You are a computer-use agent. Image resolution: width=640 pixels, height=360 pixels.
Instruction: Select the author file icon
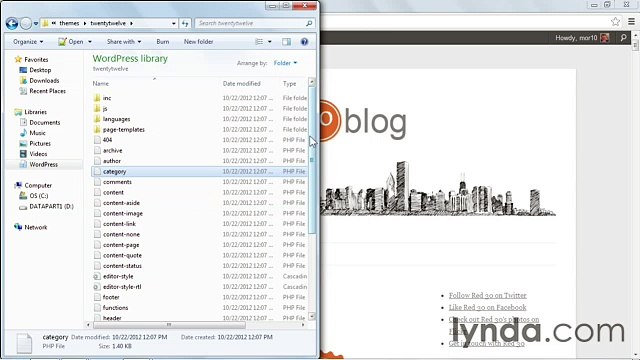[x=97, y=161]
